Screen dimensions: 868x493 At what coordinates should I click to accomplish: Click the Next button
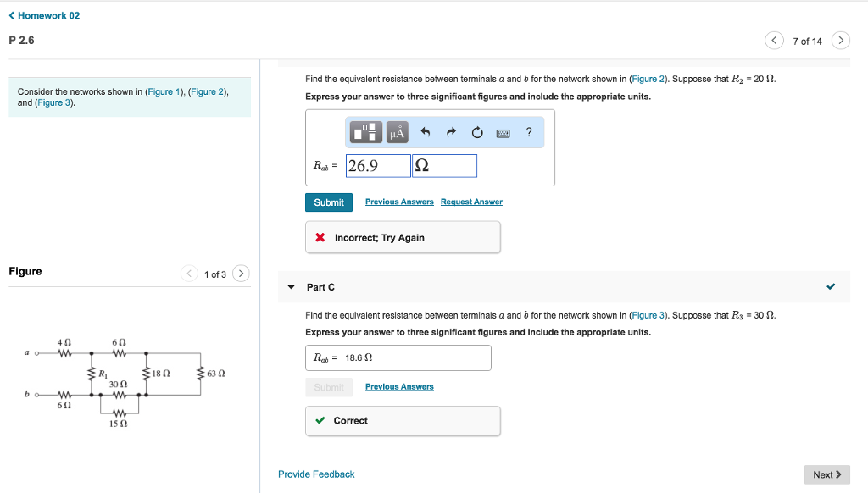(826, 474)
